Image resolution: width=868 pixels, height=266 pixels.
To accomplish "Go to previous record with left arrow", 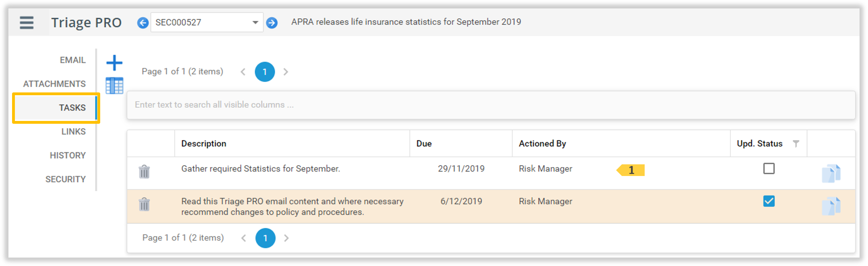I will (142, 23).
